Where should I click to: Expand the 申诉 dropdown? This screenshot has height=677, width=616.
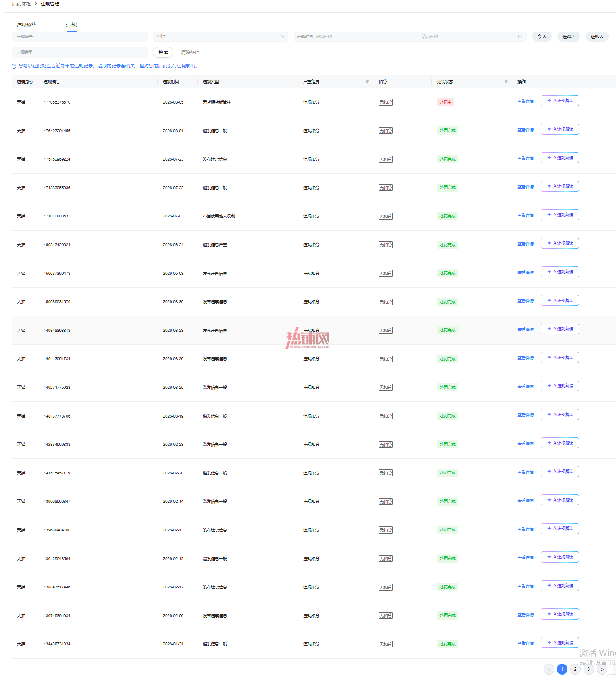[x=220, y=37]
